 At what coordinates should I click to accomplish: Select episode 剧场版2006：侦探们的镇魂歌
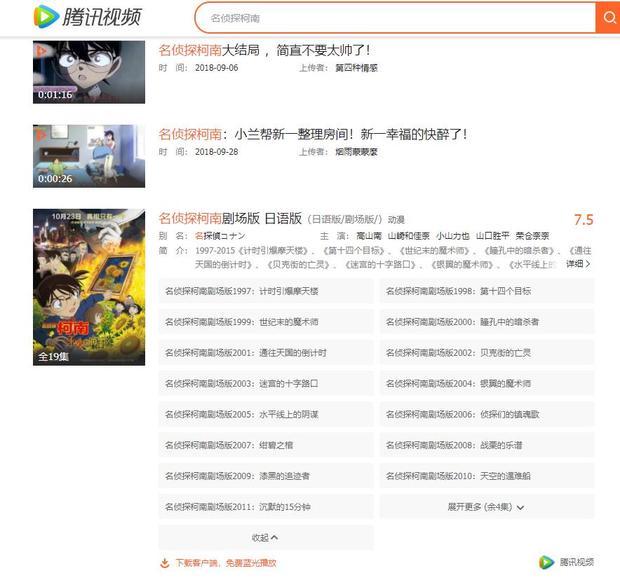tap(487, 414)
